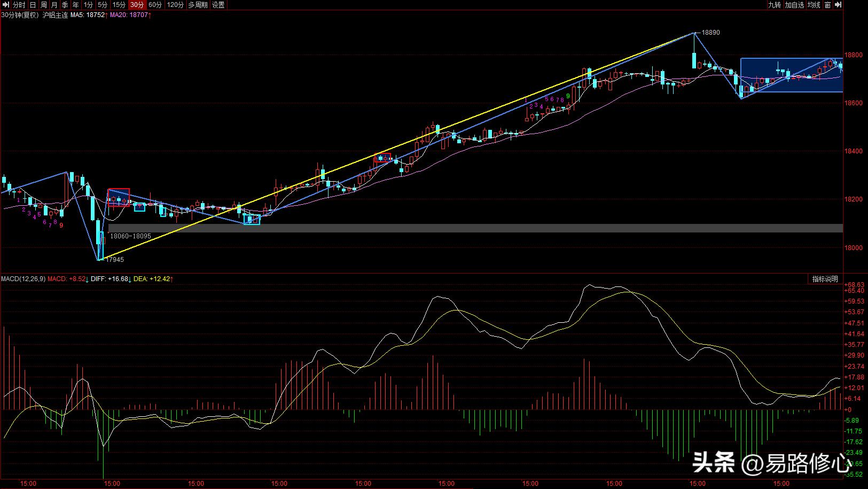Image resolution: width=868 pixels, height=489 pixels.
Task: Open the 指标说明 indicator description
Action: pos(825,279)
